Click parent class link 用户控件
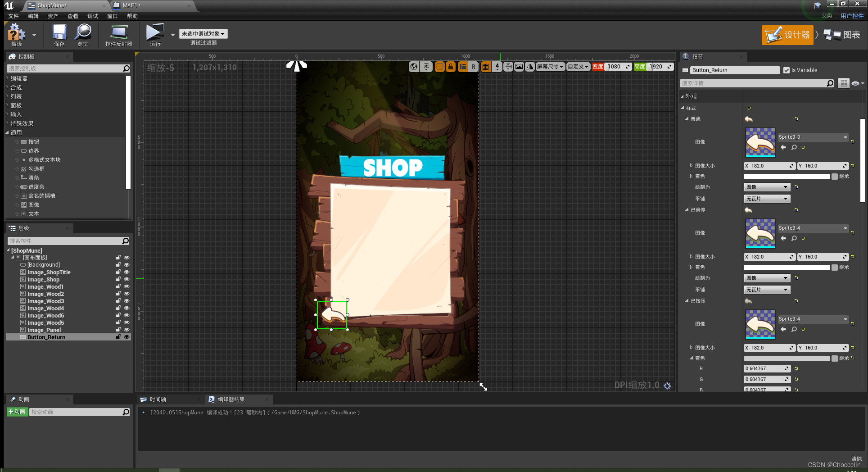Viewport: 868px width, 472px height. [x=852, y=16]
